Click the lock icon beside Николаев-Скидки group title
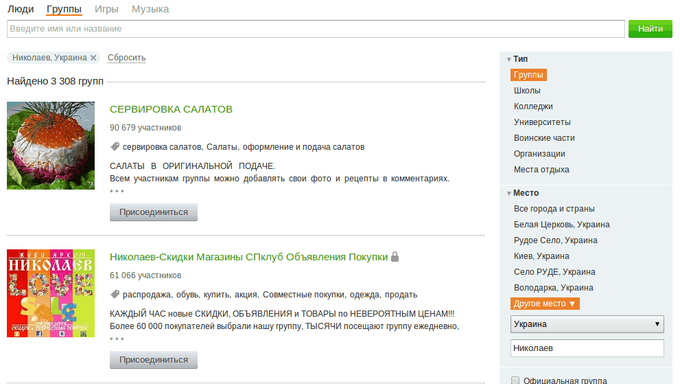This screenshot has height=384, width=680. point(395,256)
